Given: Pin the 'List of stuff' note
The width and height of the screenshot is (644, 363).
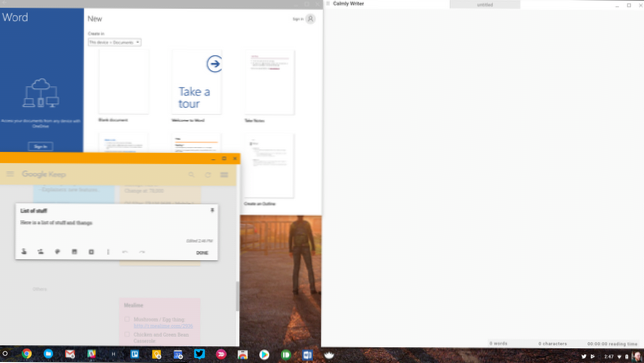Looking at the screenshot, I should (212, 210).
